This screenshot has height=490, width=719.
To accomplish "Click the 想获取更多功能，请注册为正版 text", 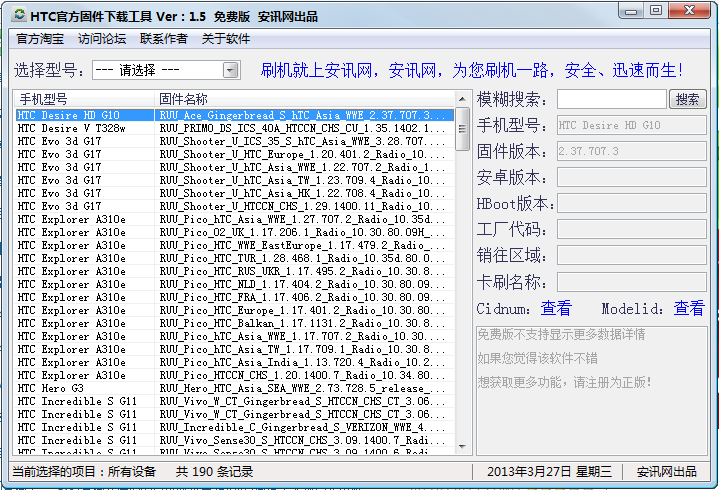I will [564, 382].
